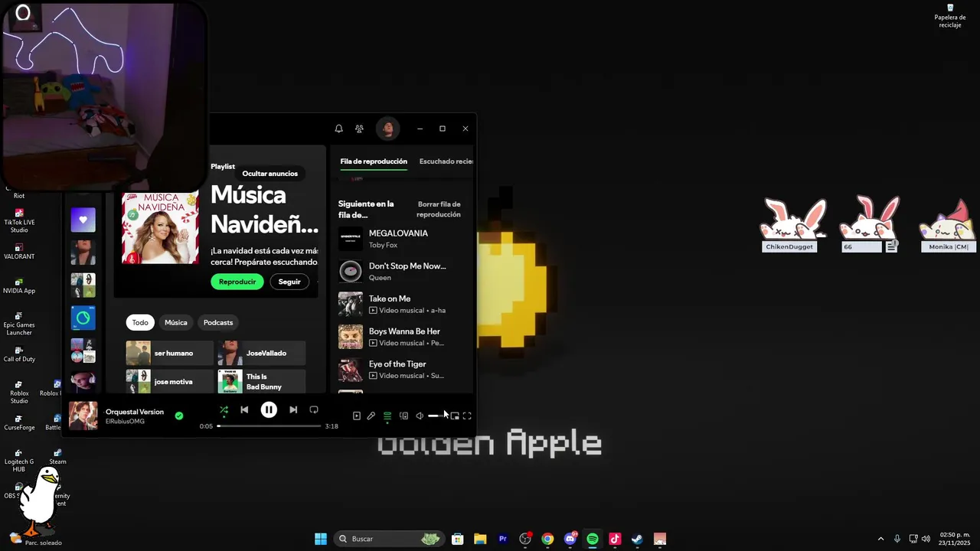
Task: Toggle saved checkmark for Orquestal Version
Action: (178, 416)
